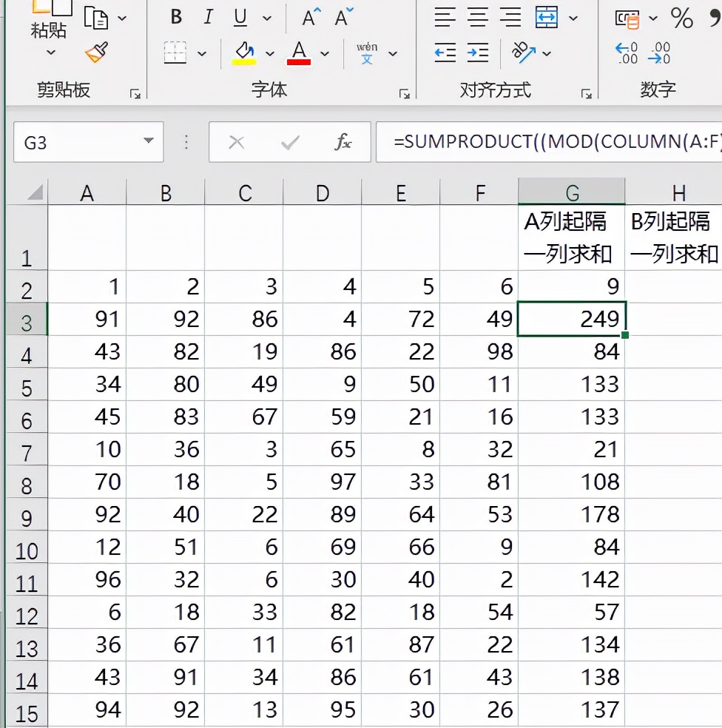The image size is (722, 728).
Task: Select column D header
Action: point(323,192)
